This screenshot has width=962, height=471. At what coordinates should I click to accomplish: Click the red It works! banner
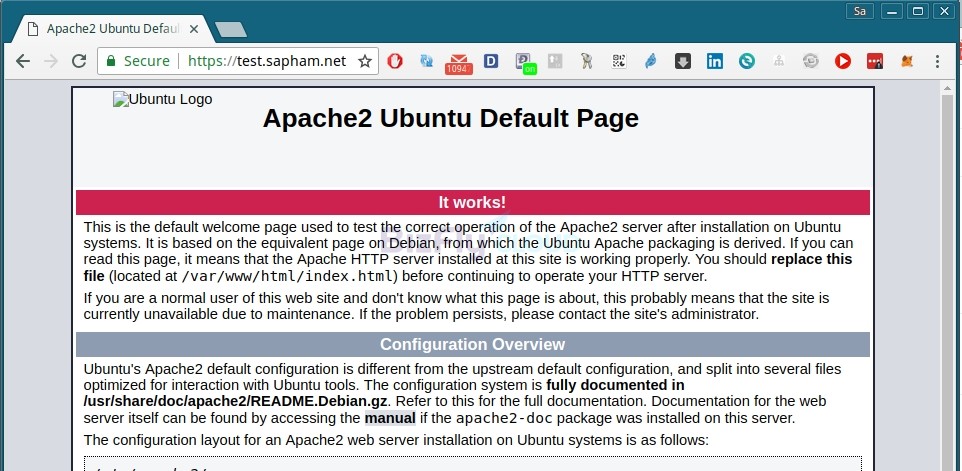point(472,202)
